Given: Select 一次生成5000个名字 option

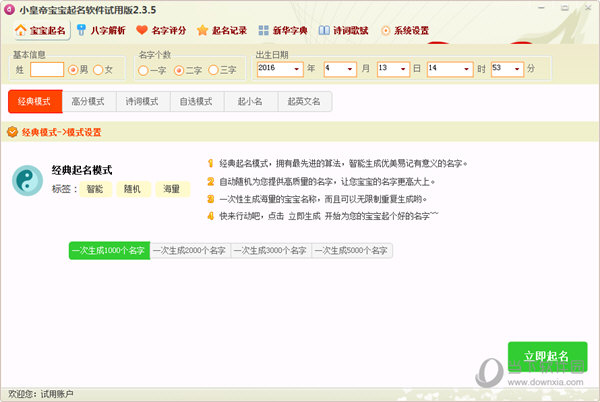Looking at the screenshot, I should 352,251.
